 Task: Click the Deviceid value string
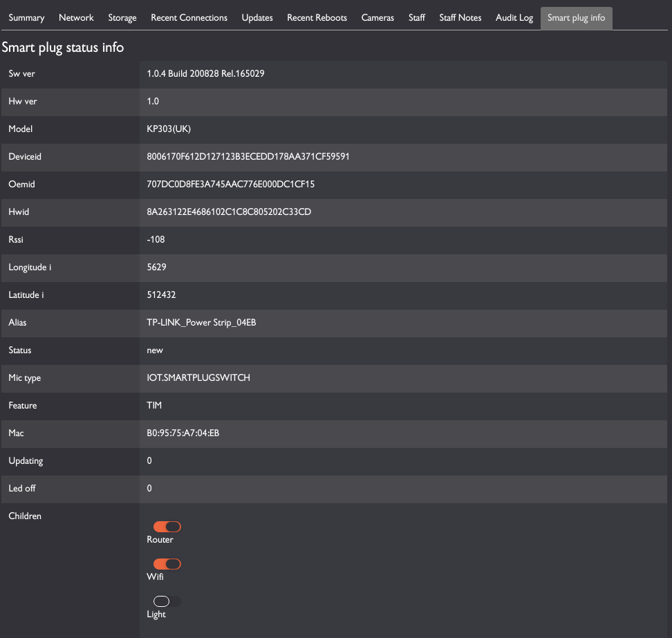248,157
